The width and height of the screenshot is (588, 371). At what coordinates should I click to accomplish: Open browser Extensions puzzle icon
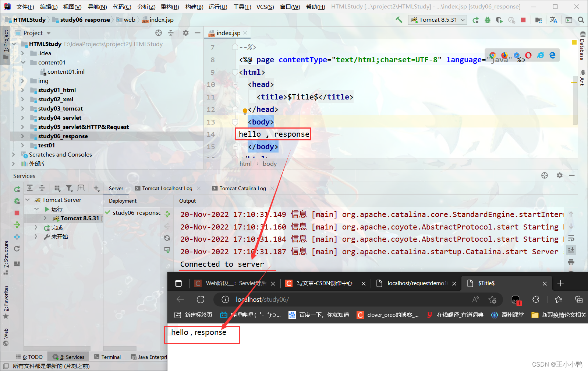tap(536, 300)
